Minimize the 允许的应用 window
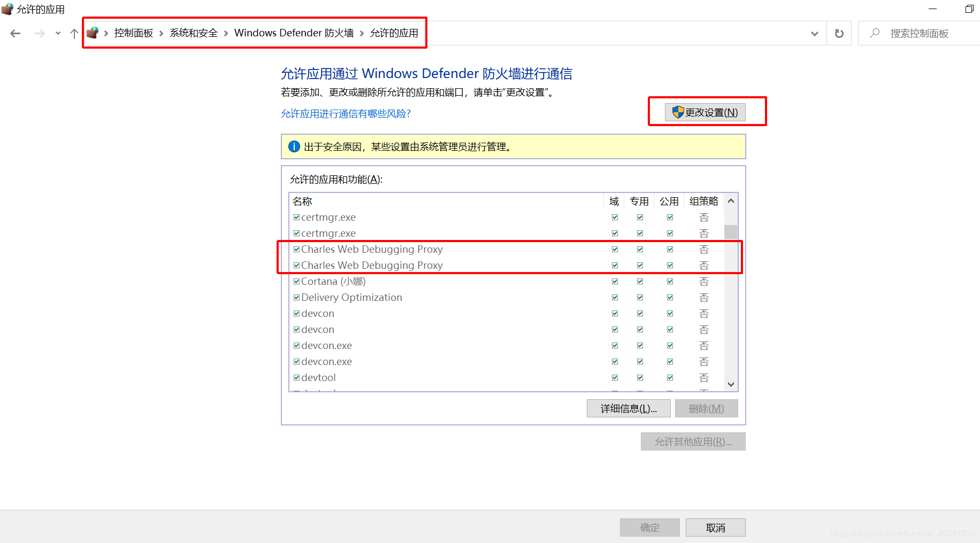The width and height of the screenshot is (980, 543). click(x=932, y=9)
